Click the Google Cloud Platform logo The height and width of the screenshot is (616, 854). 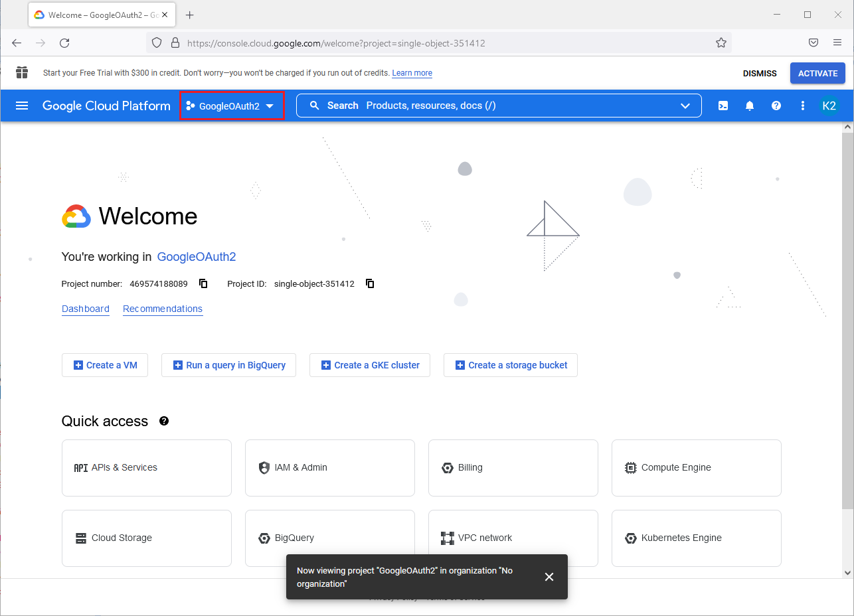click(106, 106)
